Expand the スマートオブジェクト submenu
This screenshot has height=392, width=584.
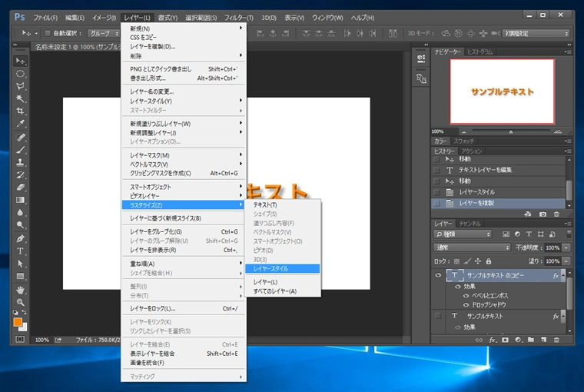pyautogui.click(x=184, y=187)
